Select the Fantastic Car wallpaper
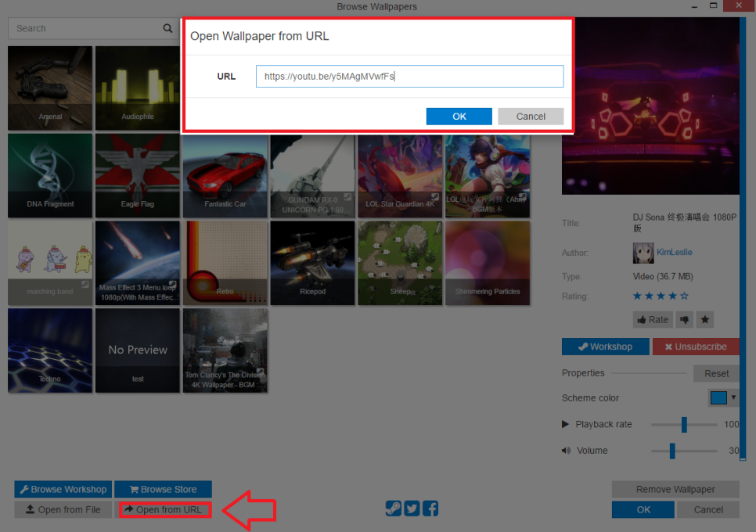The height and width of the screenshot is (532, 756). (225, 175)
